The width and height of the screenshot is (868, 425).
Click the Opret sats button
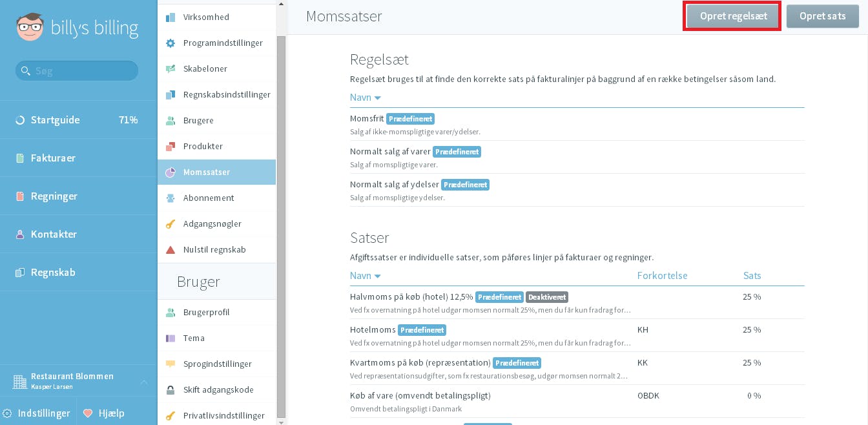pos(822,16)
